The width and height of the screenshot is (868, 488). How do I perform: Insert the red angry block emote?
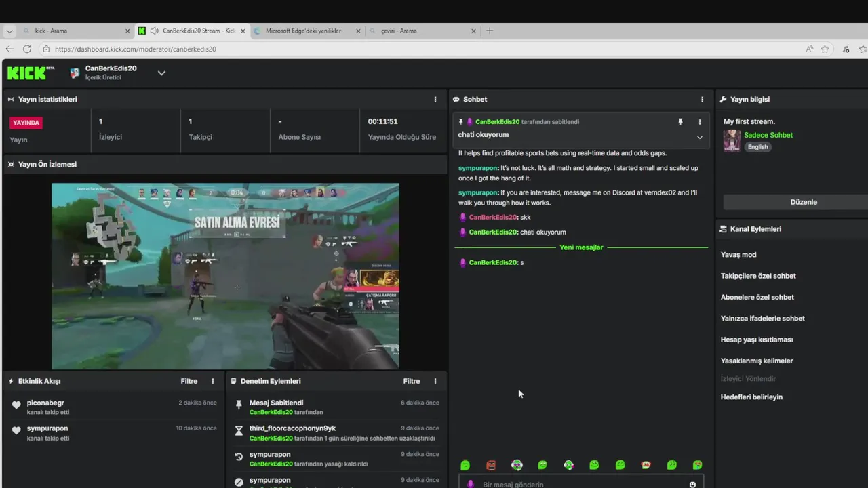491,465
